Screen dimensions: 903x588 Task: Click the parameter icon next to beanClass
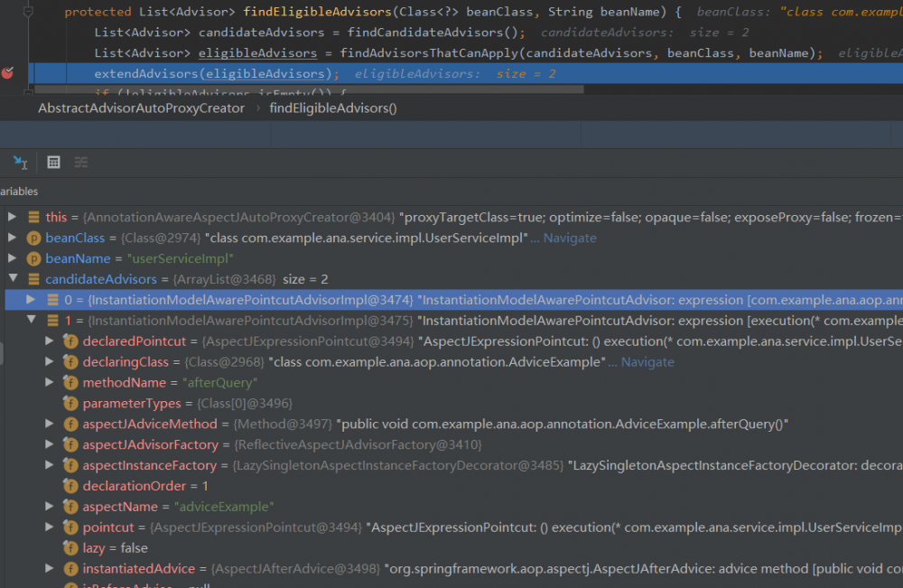pos(33,238)
